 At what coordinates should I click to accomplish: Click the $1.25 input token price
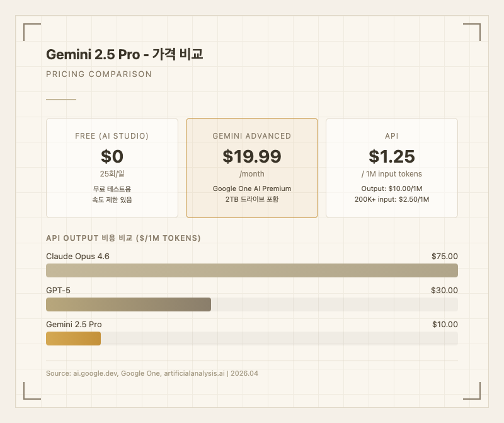click(392, 156)
